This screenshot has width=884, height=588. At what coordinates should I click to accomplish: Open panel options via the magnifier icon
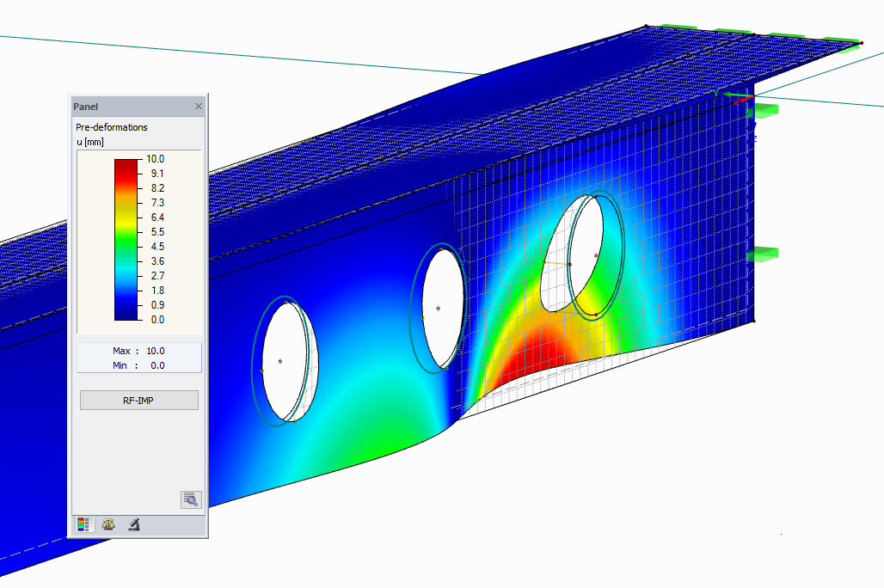[191, 499]
